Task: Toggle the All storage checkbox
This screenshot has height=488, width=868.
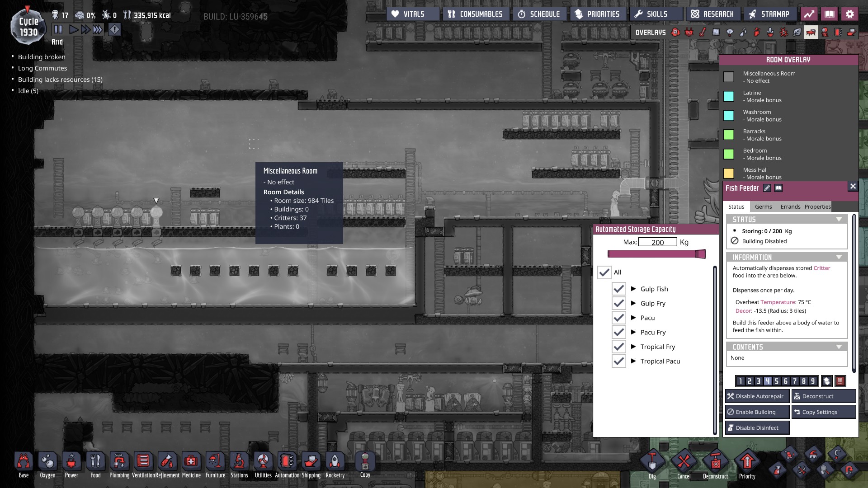Action: (604, 272)
